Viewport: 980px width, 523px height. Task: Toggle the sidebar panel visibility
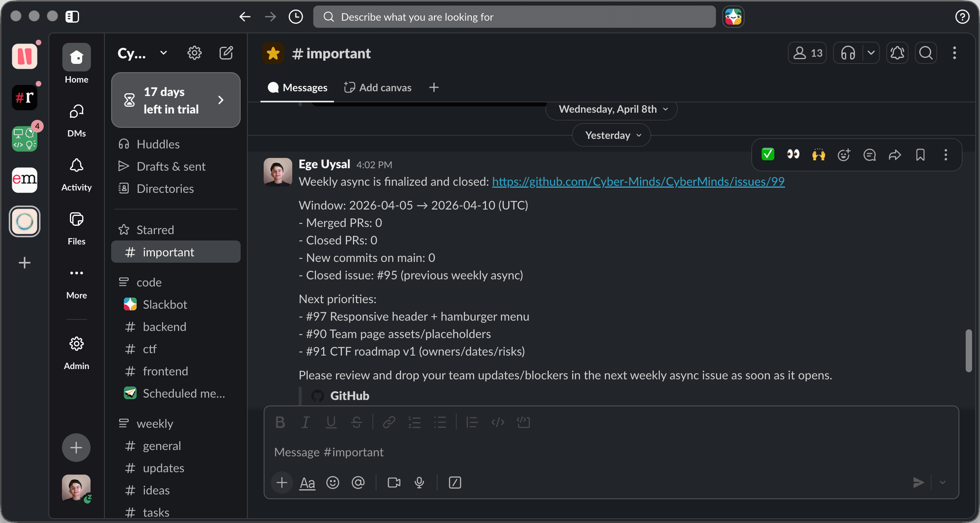[x=72, y=17]
